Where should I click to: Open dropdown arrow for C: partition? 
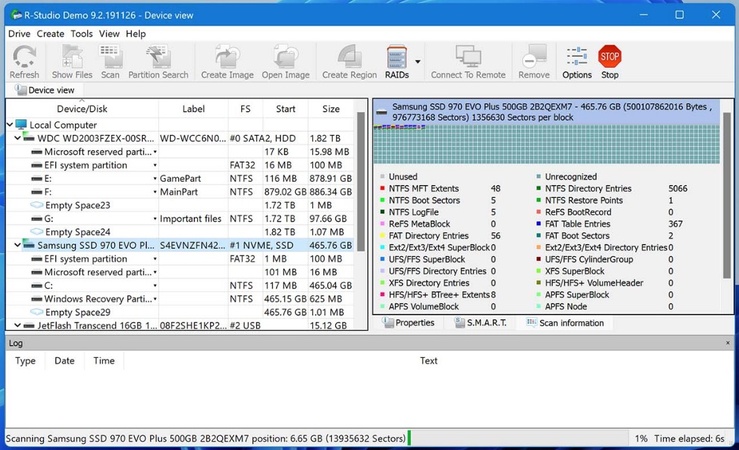click(155, 286)
